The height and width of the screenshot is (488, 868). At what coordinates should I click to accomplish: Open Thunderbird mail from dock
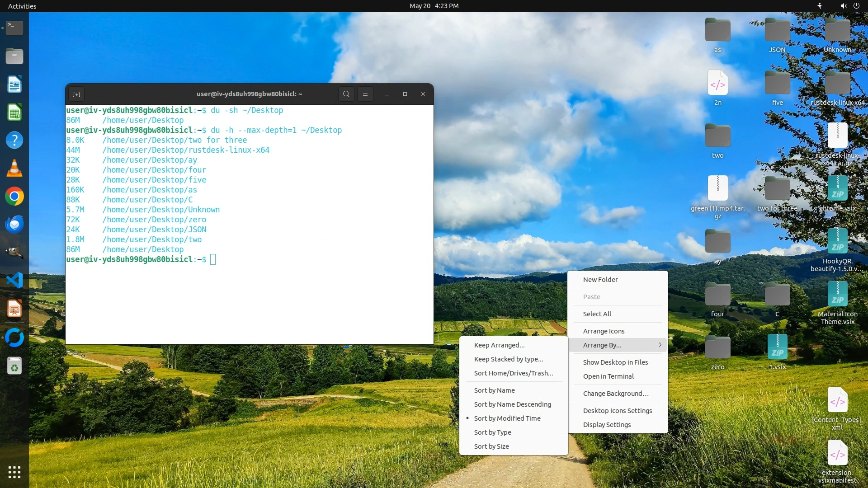[14, 225]
